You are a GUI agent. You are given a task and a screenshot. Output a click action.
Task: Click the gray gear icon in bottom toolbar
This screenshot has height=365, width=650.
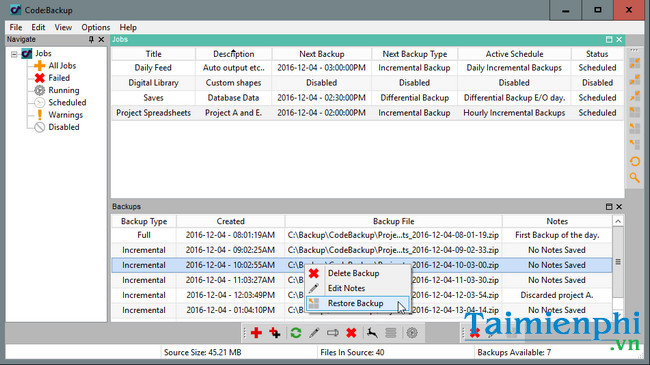tap(412, 333)
